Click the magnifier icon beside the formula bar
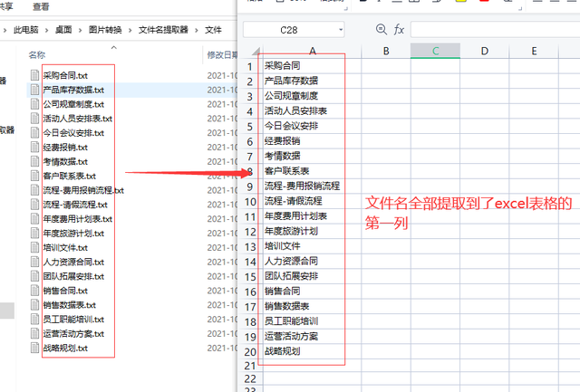This screenshot has width=580, height=392. (381, 30)
